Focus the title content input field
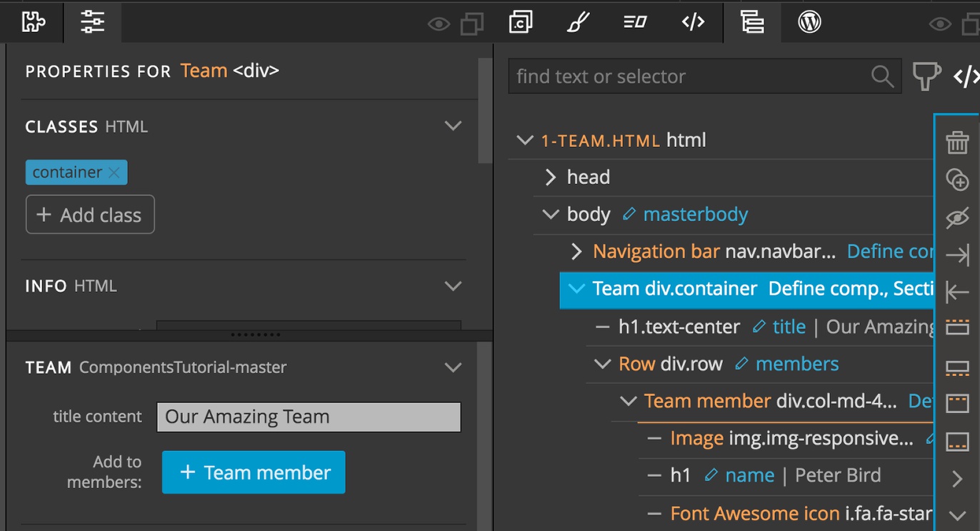 point(309,417)
